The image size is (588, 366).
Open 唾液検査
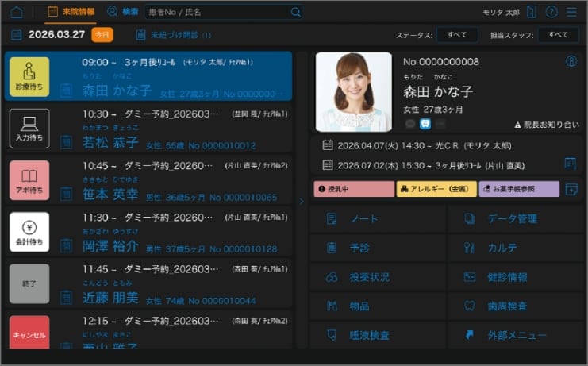pos(378,335)
